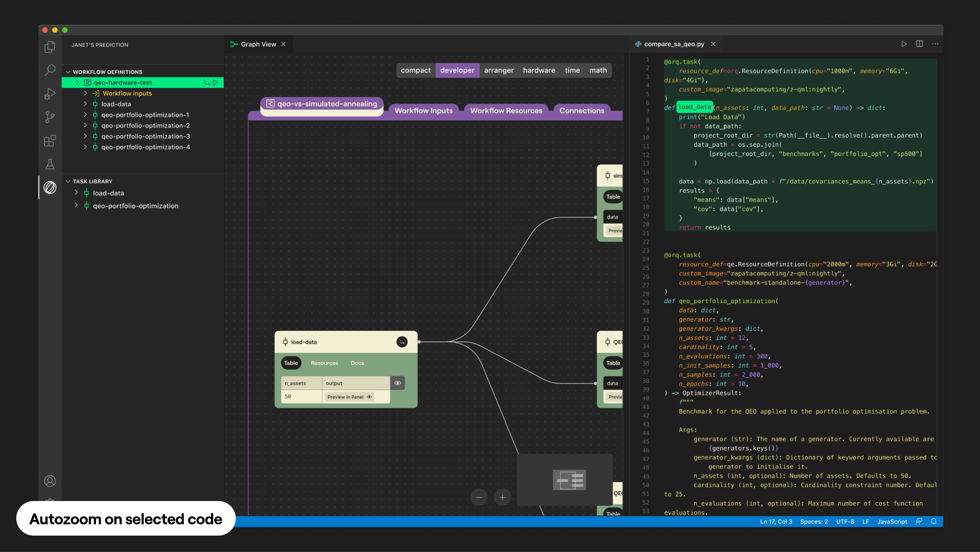Click the load-data node's task icon
The height and width of the screenshot is (552, 980).
[285, 342]
